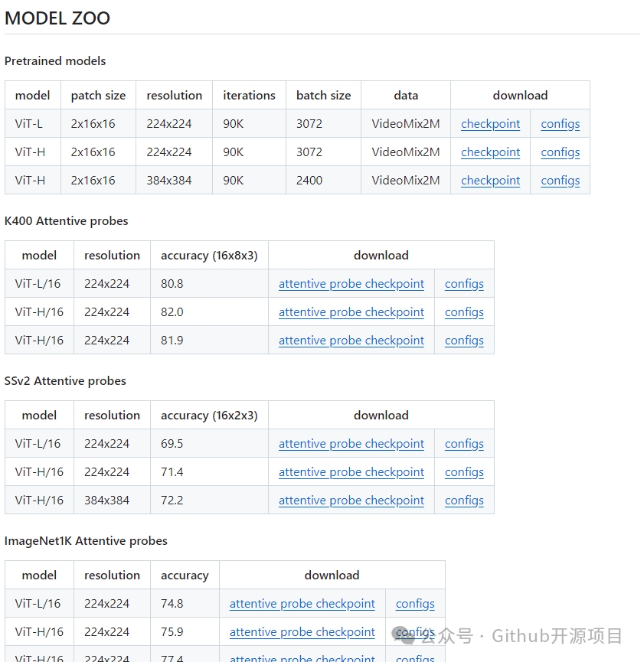Open configs in the SSv2 72.2 accuracy row
The width and height of the screenshot is (644, 662).
pyautogui.click(x=464, y=501)
